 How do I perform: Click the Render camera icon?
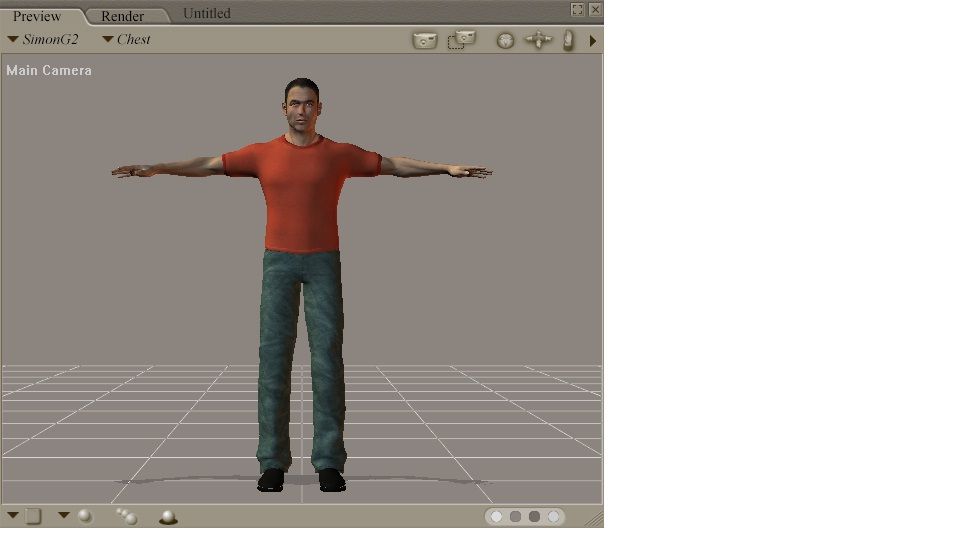(425, 40)
